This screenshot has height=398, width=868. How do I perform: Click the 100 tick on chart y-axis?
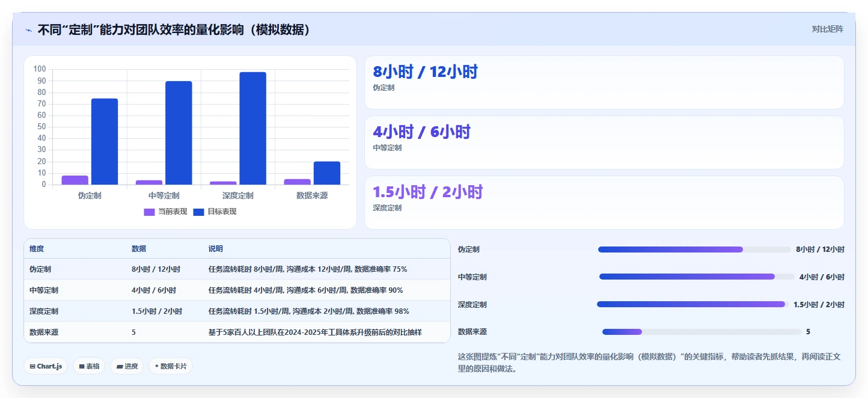[x=40, y=69]
